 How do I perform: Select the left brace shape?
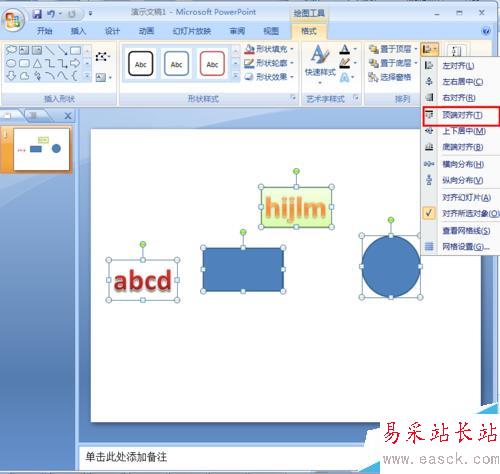[75, 76]
